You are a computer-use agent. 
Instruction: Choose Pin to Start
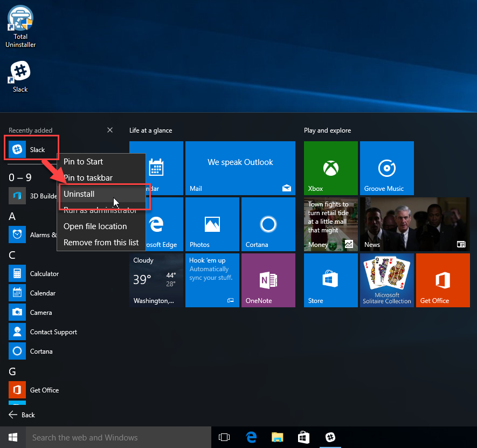[101, 162]
